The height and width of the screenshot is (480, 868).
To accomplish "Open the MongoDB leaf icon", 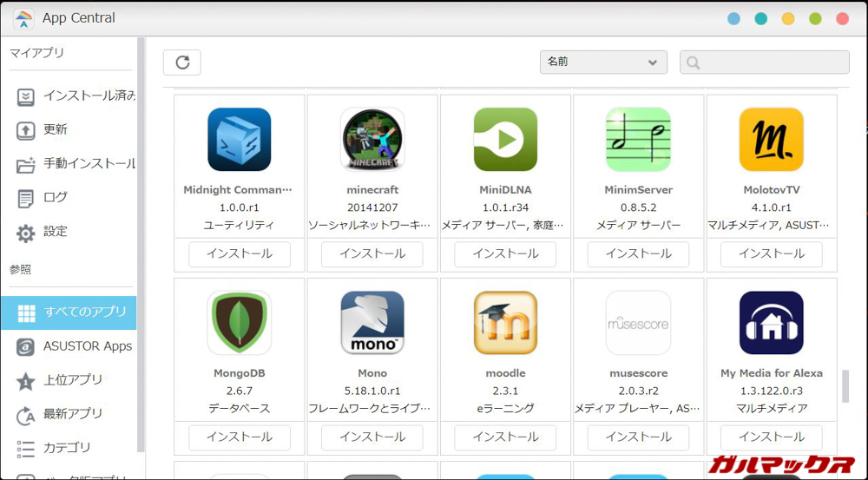I will coord(240,323).
